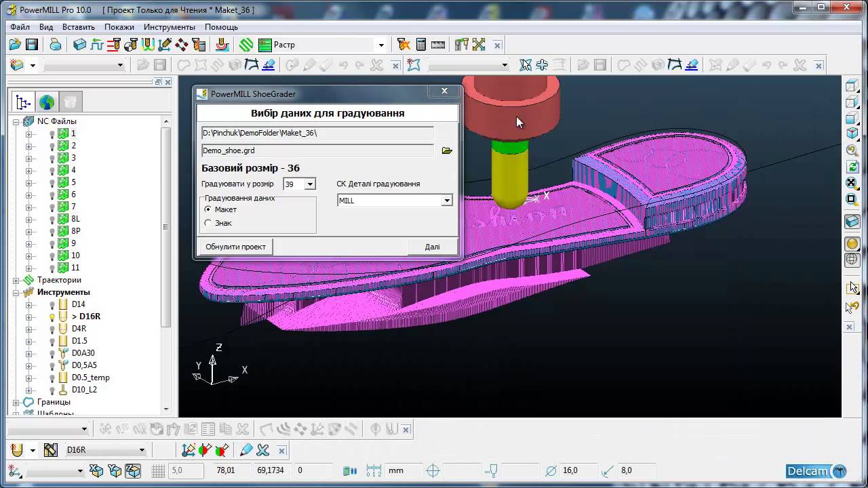Click the zoom to fit icon
This screenshot has width=868, height=488.
click(852, 183)
